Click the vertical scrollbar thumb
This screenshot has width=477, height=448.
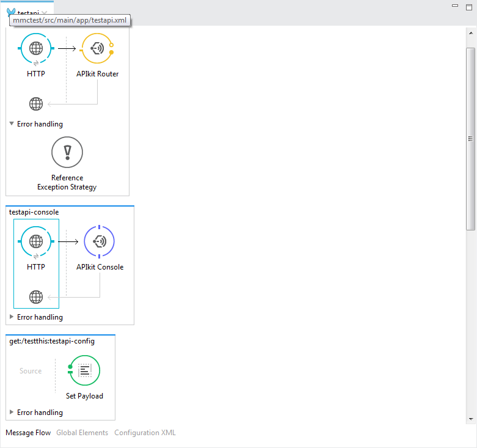pos(471,139)
